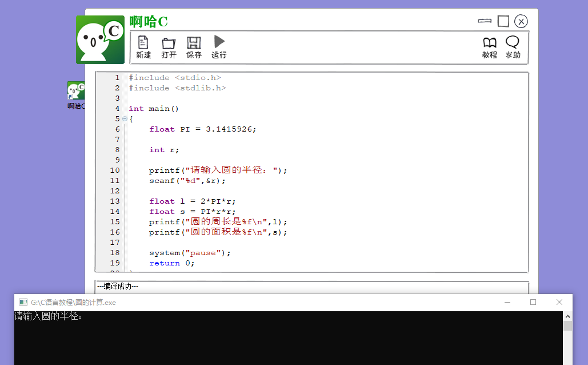Open the 教程 tutorial book icon
588x365 pixels.
click(489, 47)
